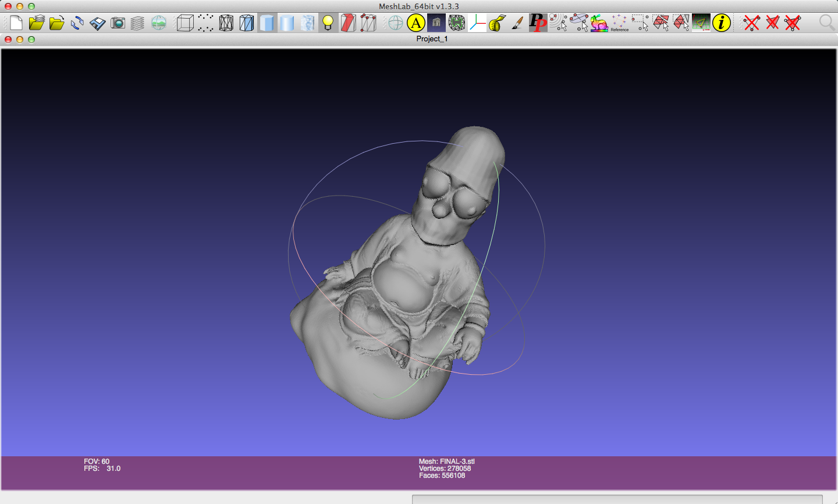This screenshot has height=504, width=838.
Task: Enable wireframe render mode
Action: (x=226, y=23)
